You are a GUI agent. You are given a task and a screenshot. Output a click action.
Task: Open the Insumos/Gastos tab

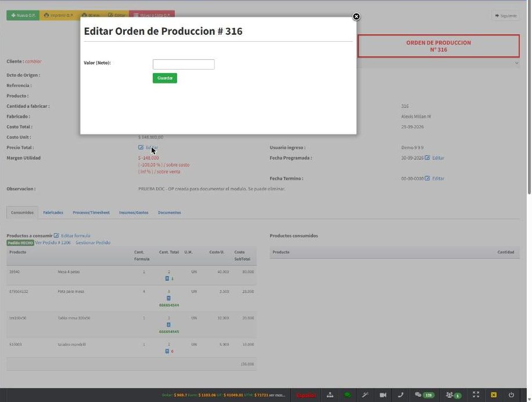click(134, 212)
